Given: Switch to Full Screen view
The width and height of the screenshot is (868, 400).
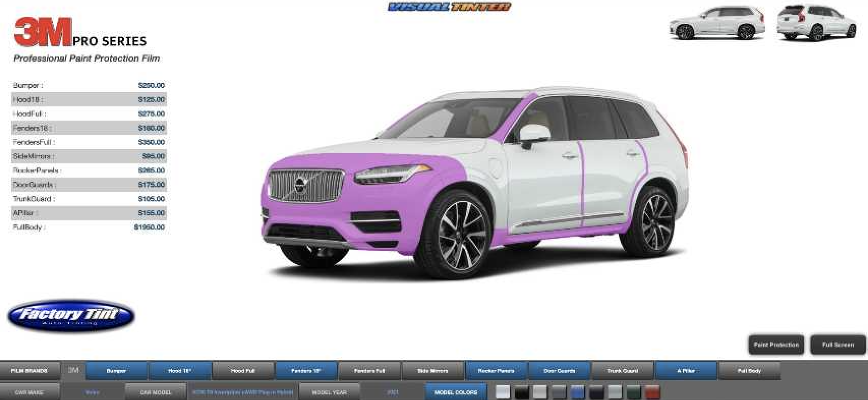Looking at the screenshot, I should (838, 345).
